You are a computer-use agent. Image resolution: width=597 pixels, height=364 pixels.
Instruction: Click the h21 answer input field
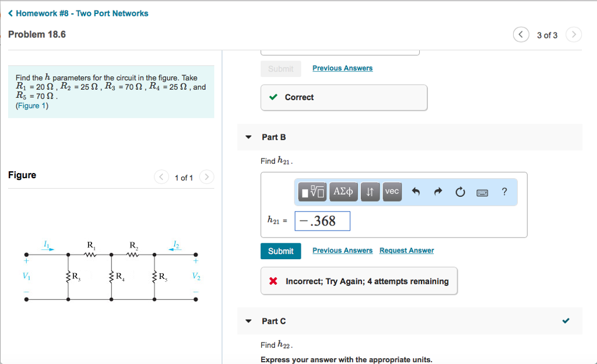coord(322,221)
